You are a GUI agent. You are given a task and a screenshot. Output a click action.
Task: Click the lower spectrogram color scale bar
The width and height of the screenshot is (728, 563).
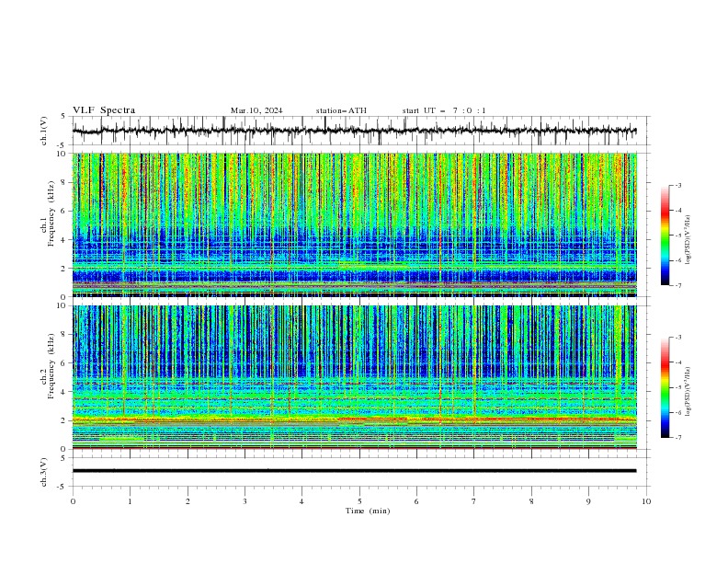(665, 387)
